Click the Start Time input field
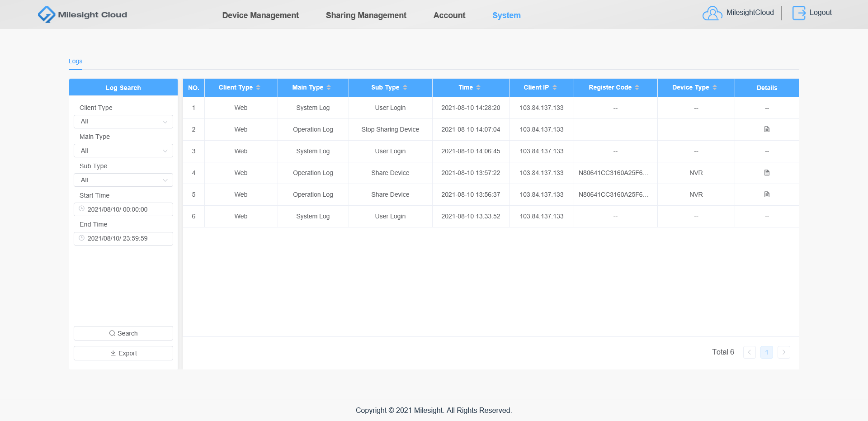868x421 pixels. [123, 209]
